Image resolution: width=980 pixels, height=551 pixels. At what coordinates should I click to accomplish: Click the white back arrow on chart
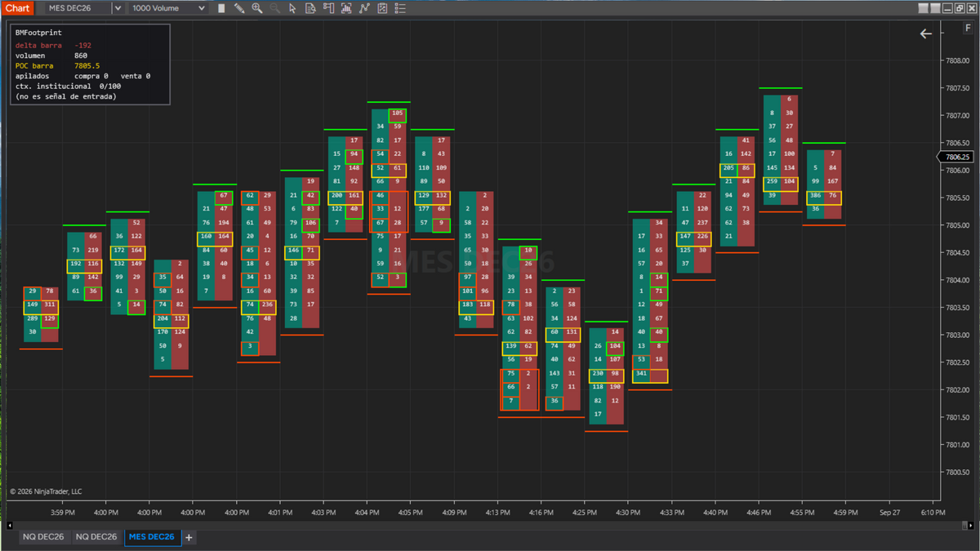pyautogui.click(x=925, y=33)
